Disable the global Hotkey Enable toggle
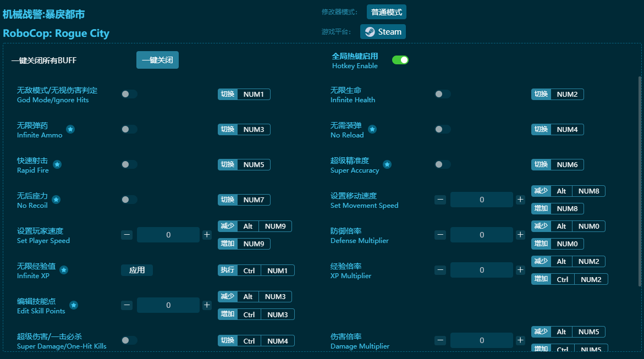Screen dimensions: 644x359 click(x=400, y=60)
